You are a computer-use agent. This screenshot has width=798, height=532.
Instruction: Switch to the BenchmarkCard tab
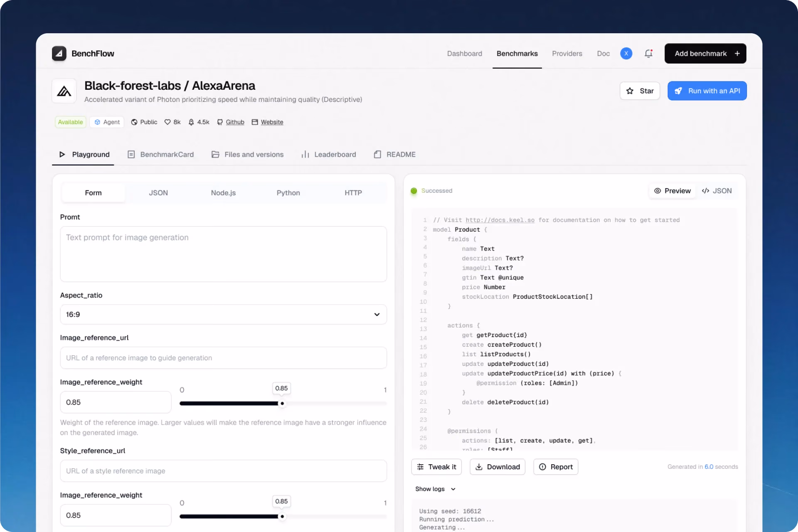(160, 154)
